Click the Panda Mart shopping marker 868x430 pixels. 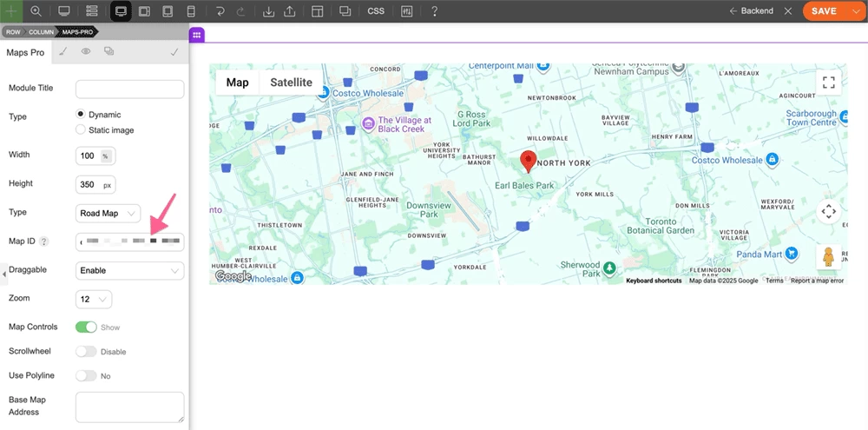pyautogui.click(x=792, y=254)
